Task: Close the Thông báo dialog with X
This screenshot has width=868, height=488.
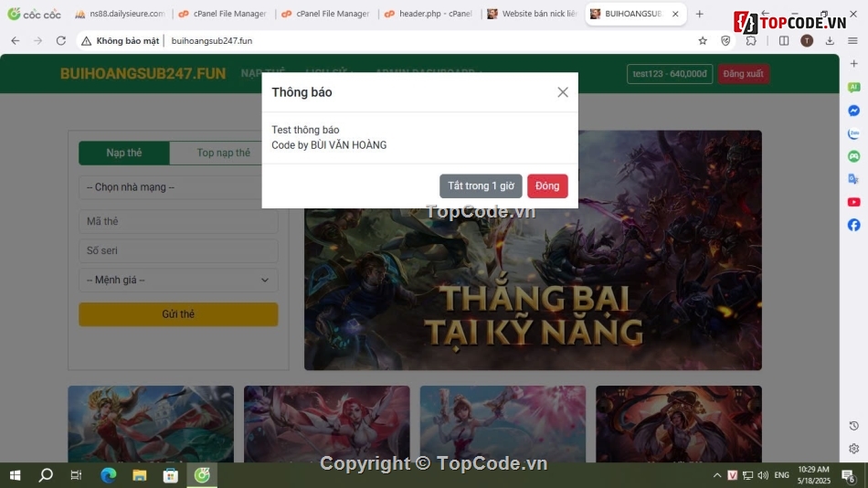Action: click(x=563, y=92)
